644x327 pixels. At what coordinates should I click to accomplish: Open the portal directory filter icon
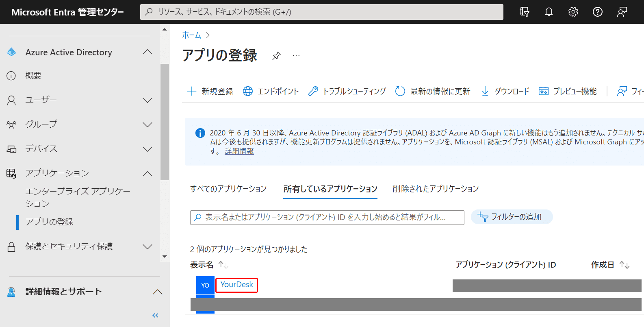point(524,12)
